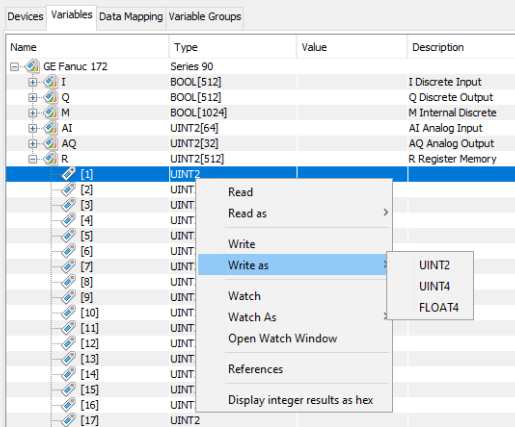Image resolution: width=515 pixels, height=427 pixels.
Task: Click the tag icon of element [3]
Action: (x=69, y=205)
